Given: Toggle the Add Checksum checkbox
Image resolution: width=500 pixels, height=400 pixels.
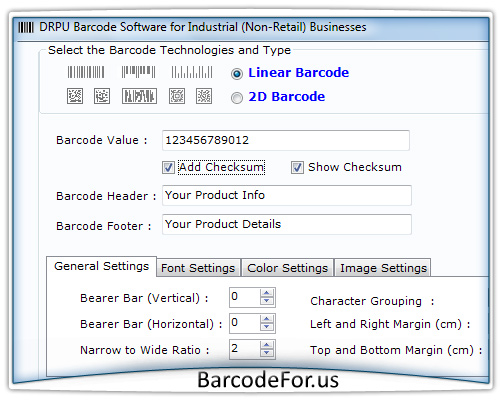Looking at the screenshot, I should tap(168, 167).
